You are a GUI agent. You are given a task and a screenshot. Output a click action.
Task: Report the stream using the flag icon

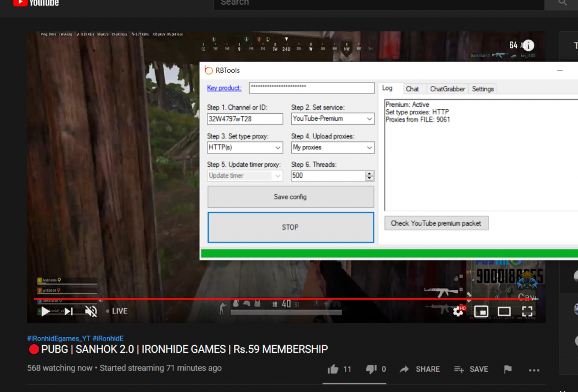(x=507, y=369)
